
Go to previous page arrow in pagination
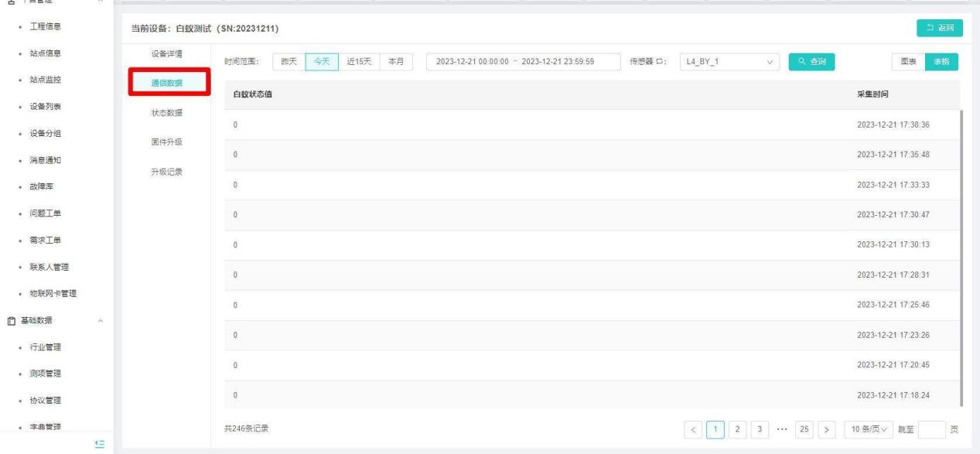(694, 428)
